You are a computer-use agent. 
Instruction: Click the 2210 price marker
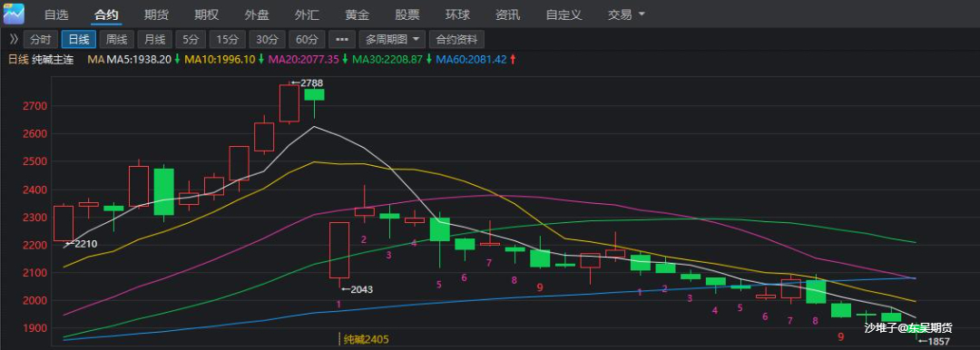[82, 244]
